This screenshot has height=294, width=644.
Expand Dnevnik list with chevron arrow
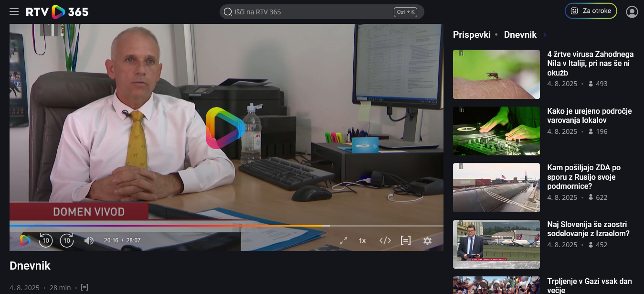pos(545,35)
